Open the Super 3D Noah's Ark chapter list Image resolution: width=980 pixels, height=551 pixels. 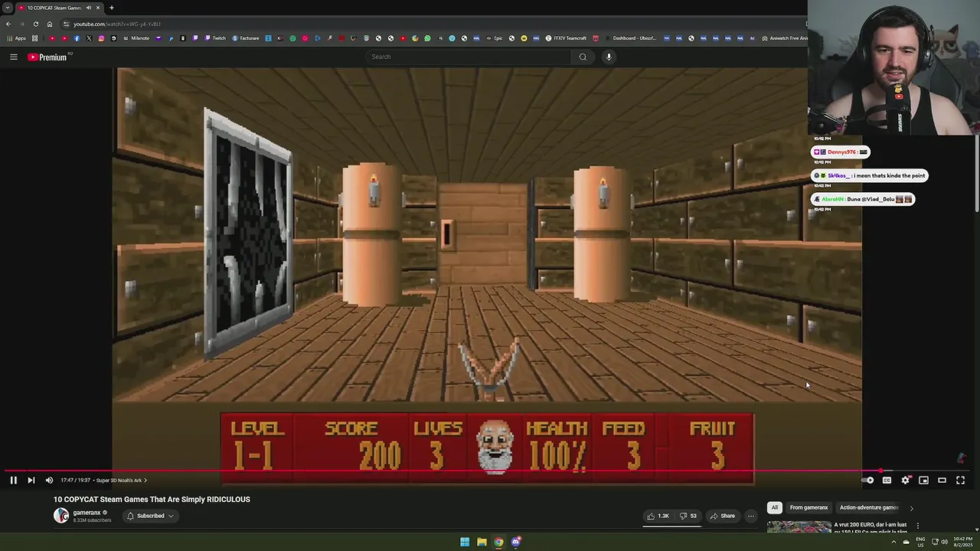tap(121, 480)
